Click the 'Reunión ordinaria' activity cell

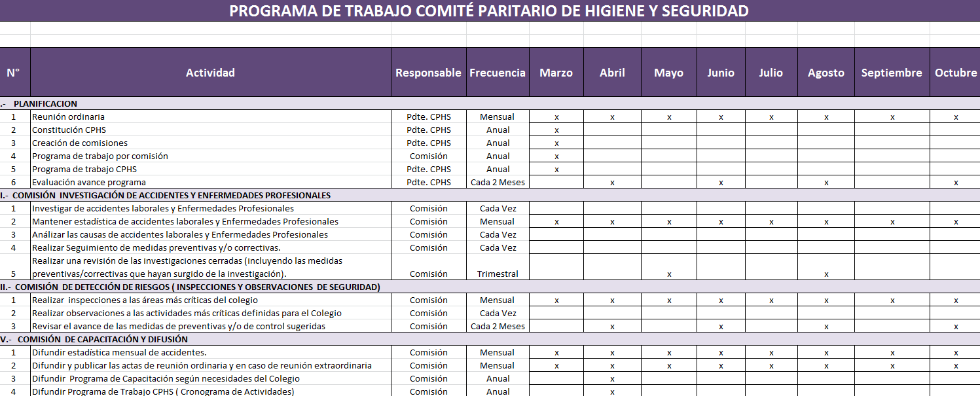click(x=69, y=117)
